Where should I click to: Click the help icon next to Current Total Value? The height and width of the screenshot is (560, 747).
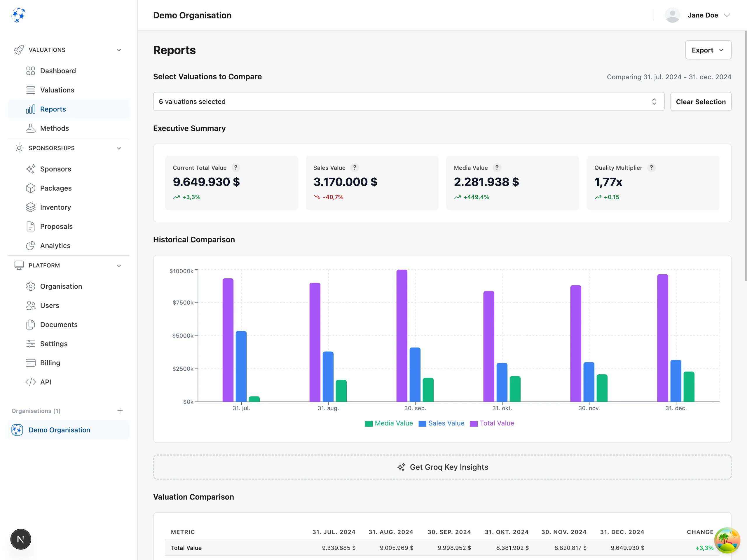[236, 168]
